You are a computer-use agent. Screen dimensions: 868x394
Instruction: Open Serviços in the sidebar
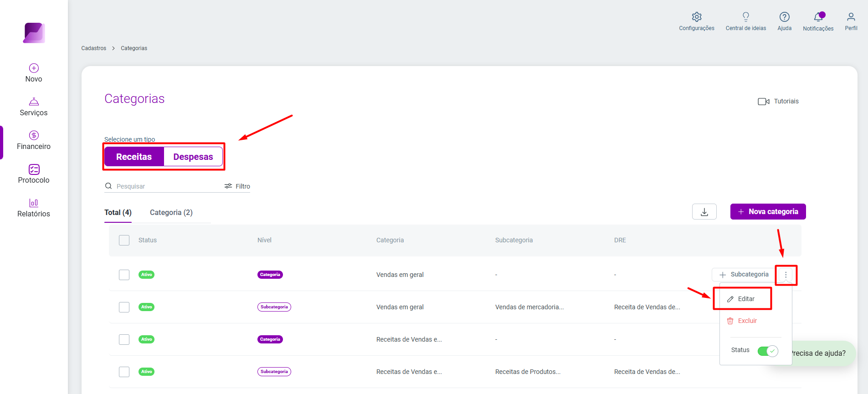34,107
